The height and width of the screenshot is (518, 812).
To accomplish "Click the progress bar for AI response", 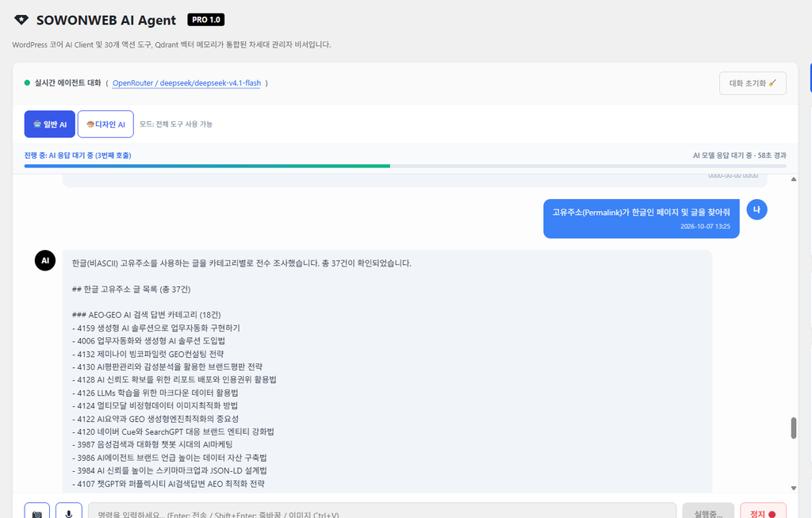I will tap(405, 166).
